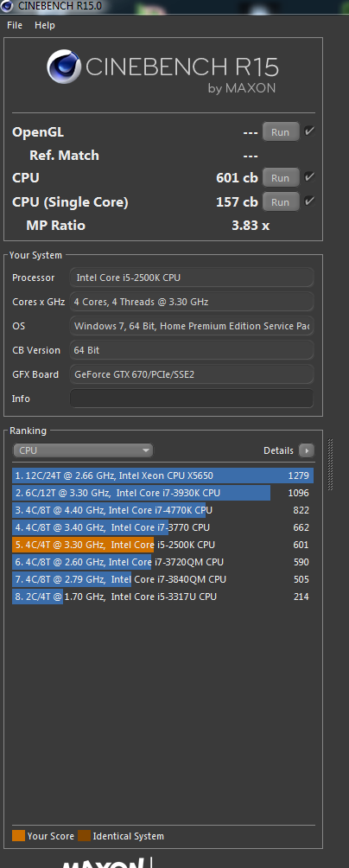Run the OpenGL benchmark
The width and height of the screenshot is (349, 868).
coord(281,131)
